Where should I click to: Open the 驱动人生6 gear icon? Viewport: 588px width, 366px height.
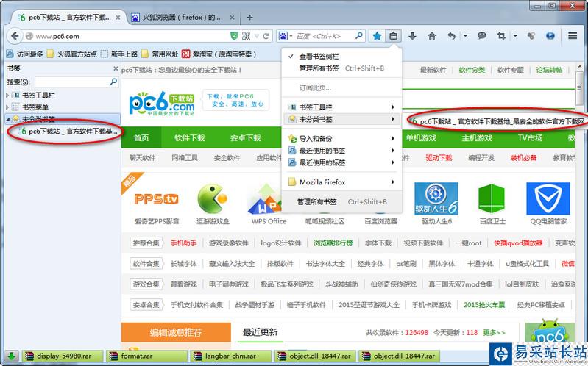(436, 198)
